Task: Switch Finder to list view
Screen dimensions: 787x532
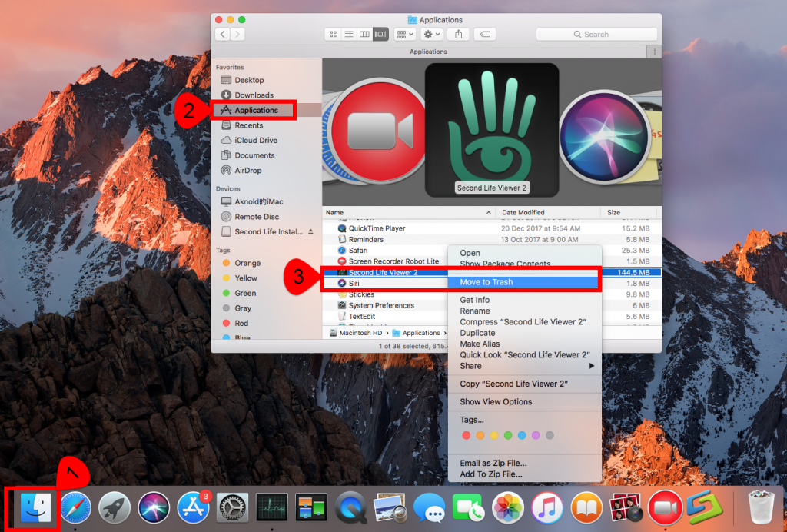Action: [348, 35]
